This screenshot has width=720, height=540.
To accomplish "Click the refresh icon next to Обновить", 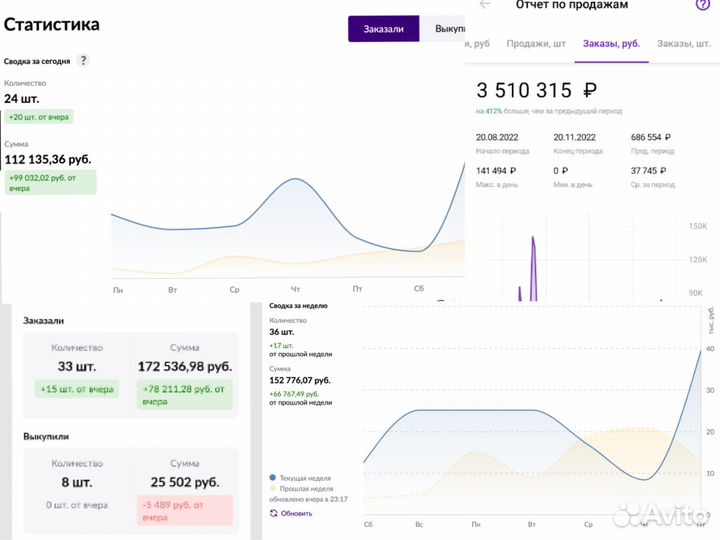I will click(x=274, y=513).
